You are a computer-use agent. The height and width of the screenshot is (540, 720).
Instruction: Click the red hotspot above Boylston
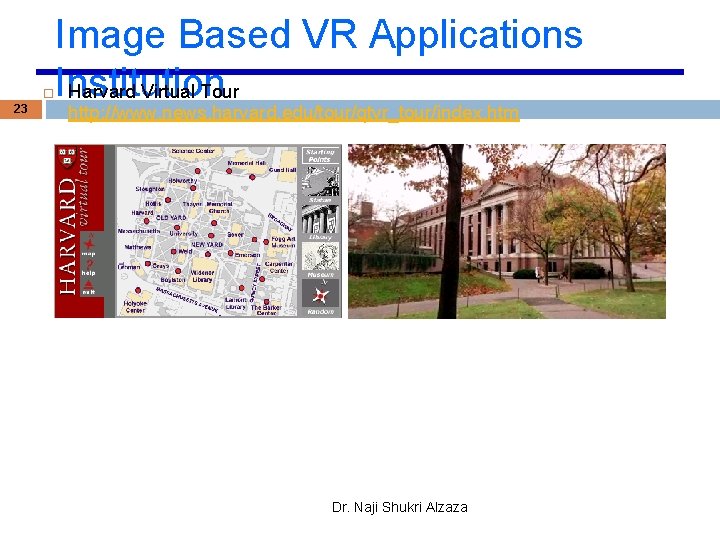point(178,271)
